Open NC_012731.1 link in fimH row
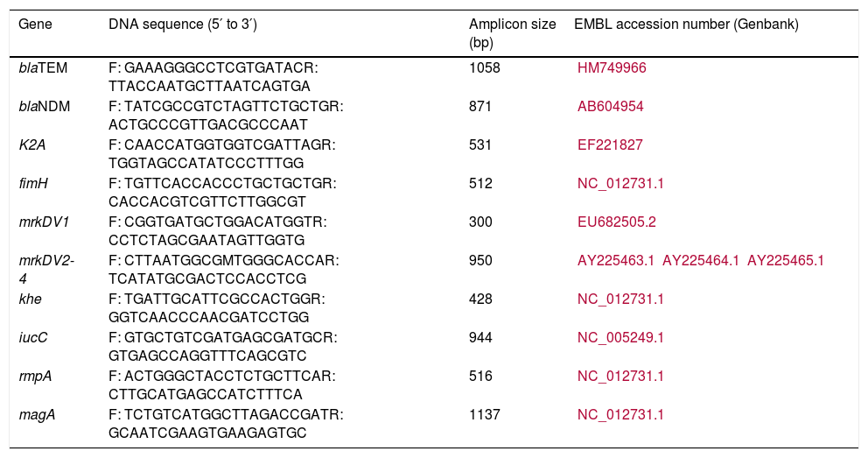This screenshot has height=458, width=868. (620, 183)
